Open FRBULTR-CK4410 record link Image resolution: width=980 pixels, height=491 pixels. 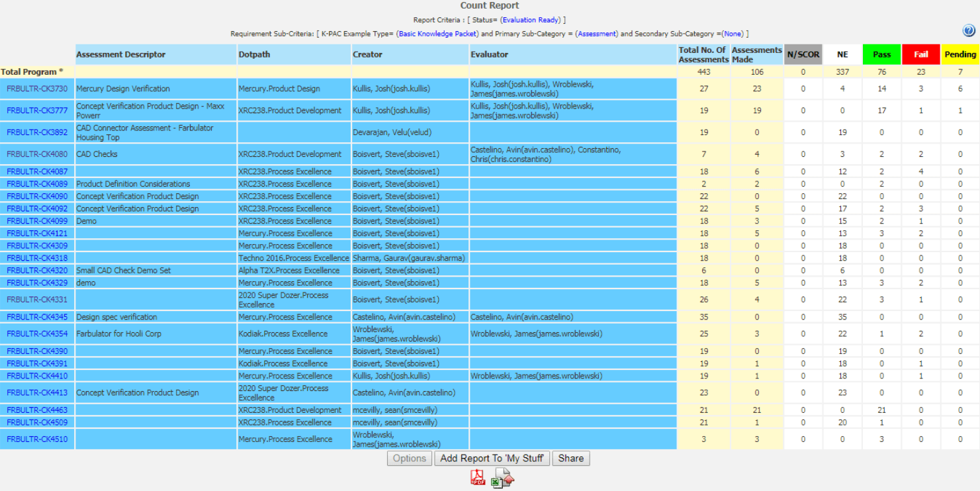pos(37,376)
